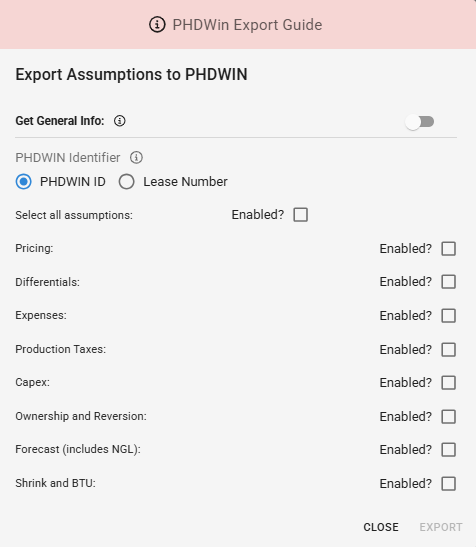476x547 pixels.
Task: Click info icon next to Get General Info
Action: 120,121
